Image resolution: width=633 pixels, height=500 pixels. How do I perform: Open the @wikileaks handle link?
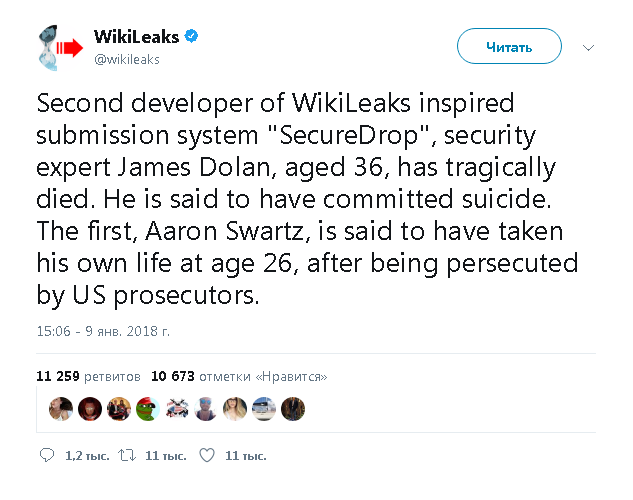click(x=127, y=59)
